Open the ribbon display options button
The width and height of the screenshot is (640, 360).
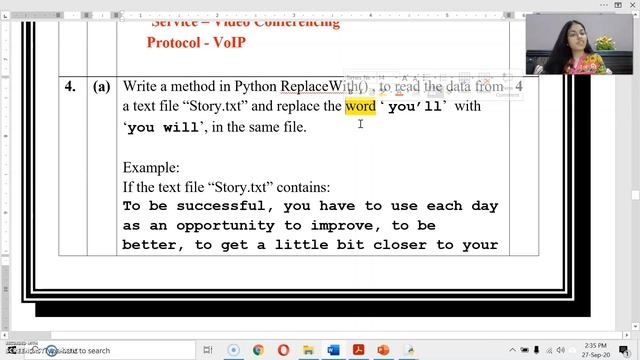click(x=618, y=5)
